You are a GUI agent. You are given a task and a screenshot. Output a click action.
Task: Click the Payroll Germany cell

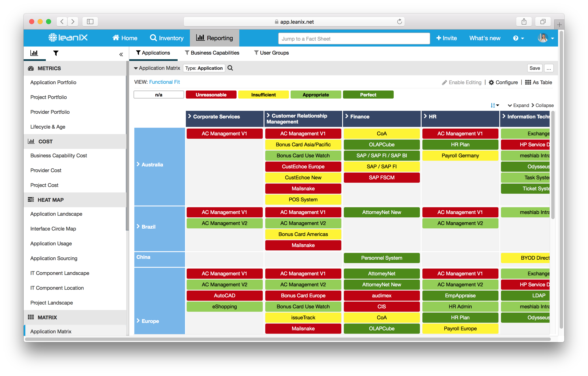pos(460,155)
